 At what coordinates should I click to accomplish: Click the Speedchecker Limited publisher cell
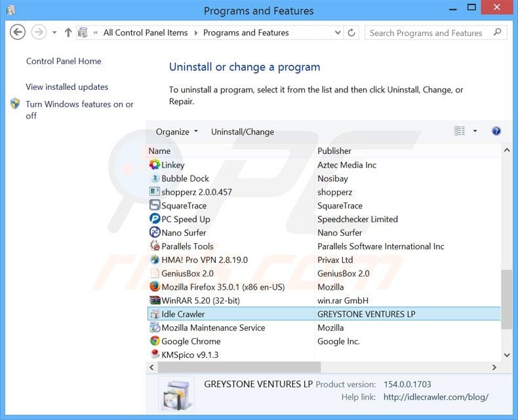coord(357,220)
